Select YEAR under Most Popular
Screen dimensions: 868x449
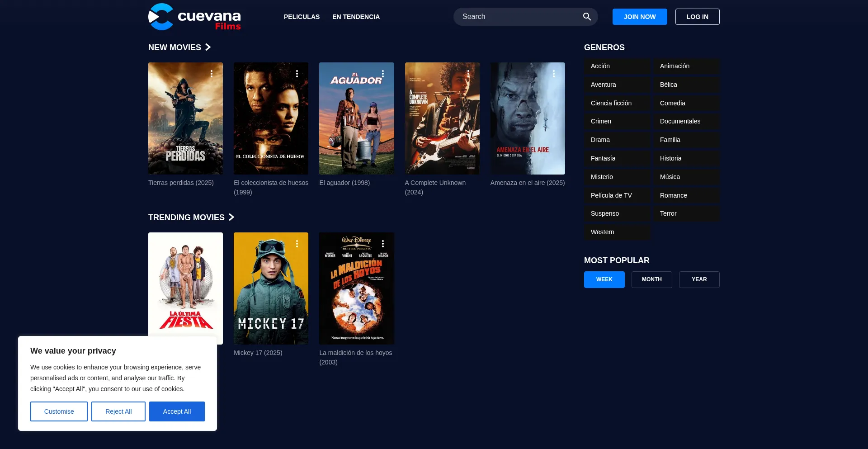click(699, 279)
